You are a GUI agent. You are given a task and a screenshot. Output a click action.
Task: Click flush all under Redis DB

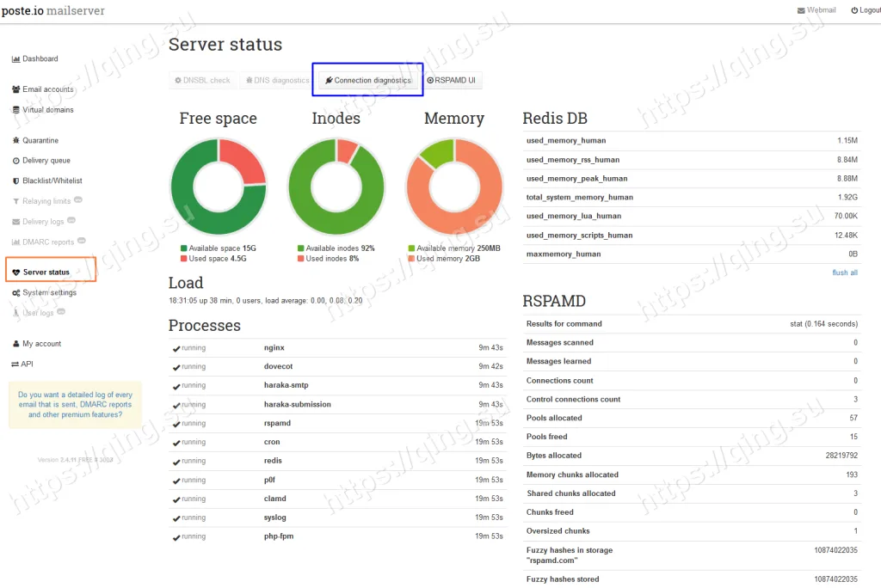click(845, 273)
